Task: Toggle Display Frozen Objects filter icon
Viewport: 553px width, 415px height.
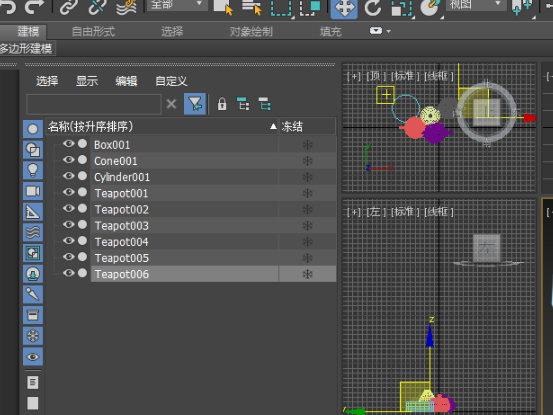Action: 33,336
